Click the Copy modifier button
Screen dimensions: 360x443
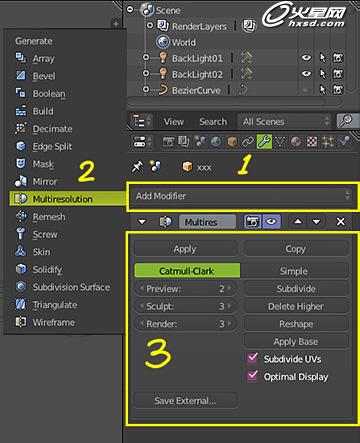(296, 249)
